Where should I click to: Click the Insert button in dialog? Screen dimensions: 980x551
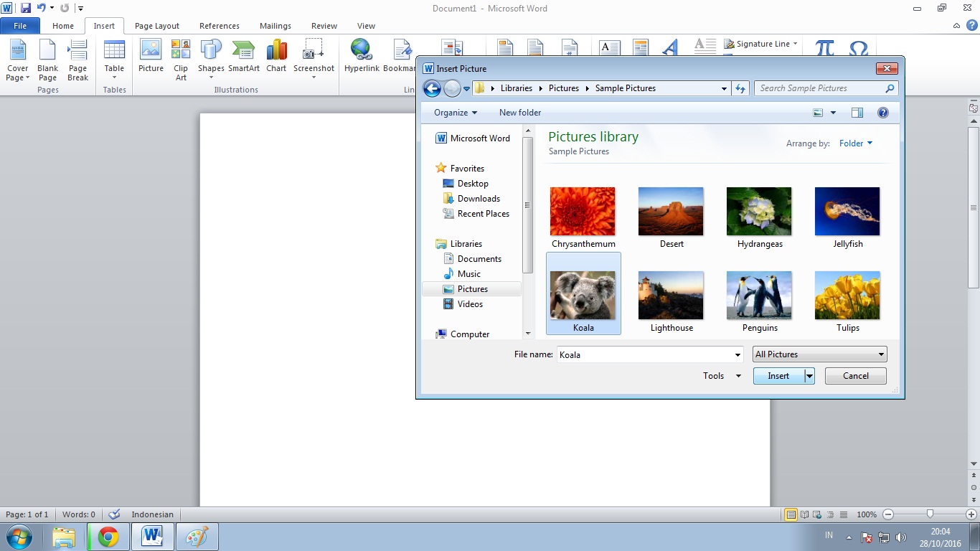pyautogui.click(x=778, y=376)
